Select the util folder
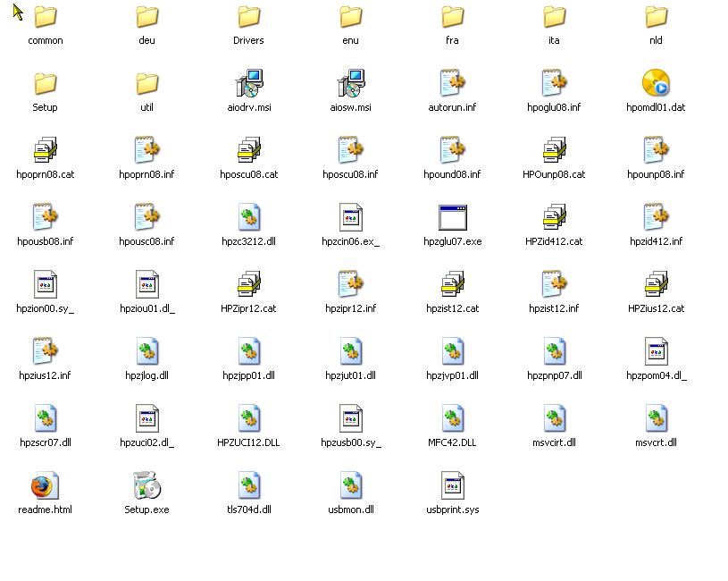This screenshot has height=581, width=728. (146, 84)
